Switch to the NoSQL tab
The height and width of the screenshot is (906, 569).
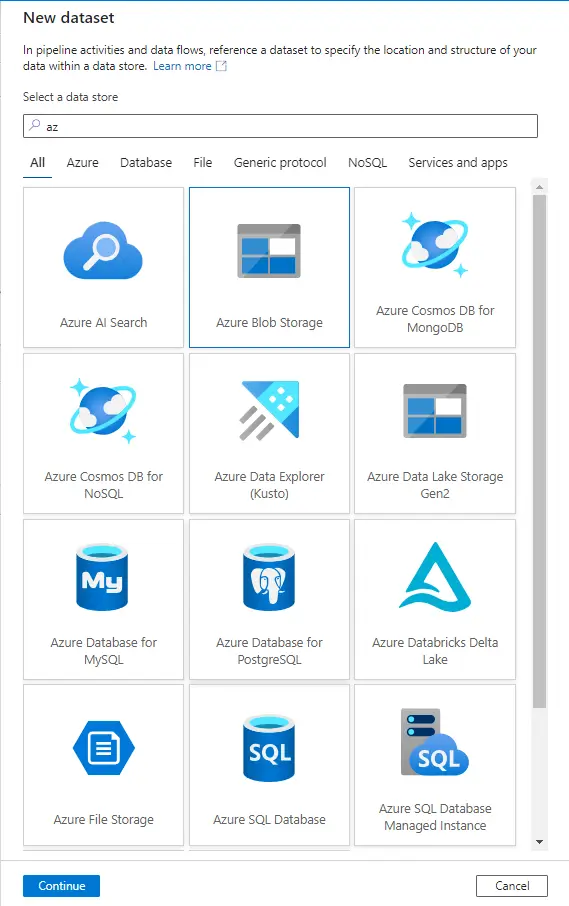click(367, 162)
